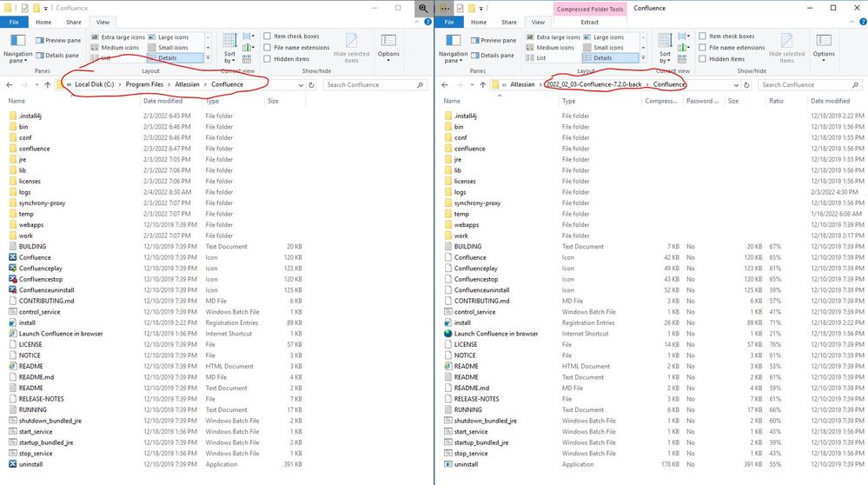Toggle Details pane in right window
This screenshot has height=485, width=868.
(x=493, y=56)
